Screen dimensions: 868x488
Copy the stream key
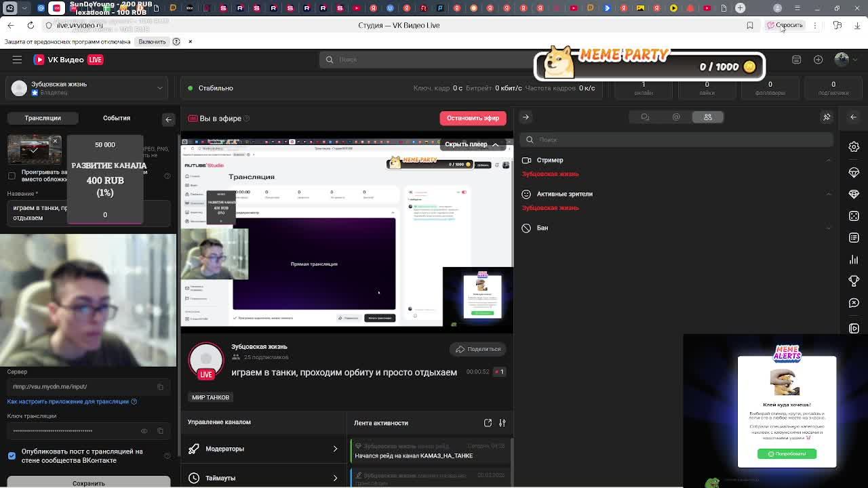click(160, 431)
